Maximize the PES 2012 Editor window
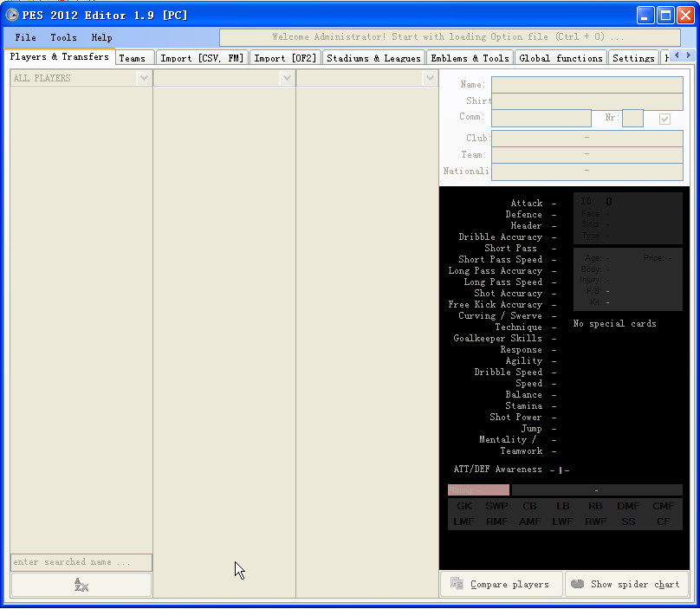This screenshot has width=700, height=609. point(665,16)
